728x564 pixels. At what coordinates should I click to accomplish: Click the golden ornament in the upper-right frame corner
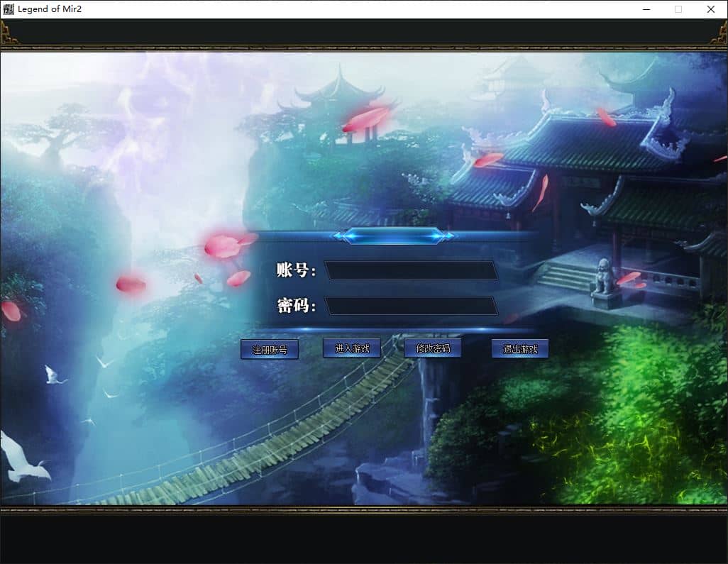[x=719, y=33]
